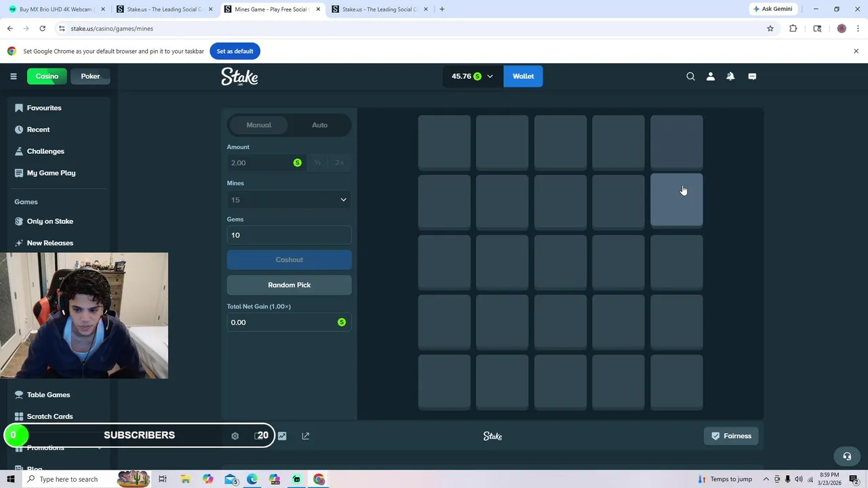Image resolution: width=868 pixels, height=488 pixels.
Task: Open game settings gear icon
Action: [x=235, y=436]
